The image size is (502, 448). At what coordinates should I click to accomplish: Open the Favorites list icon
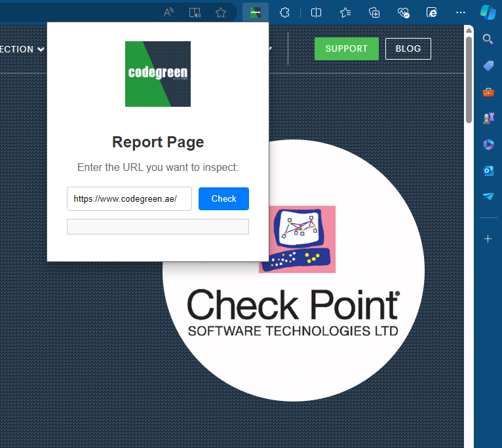[x=345, y=12]
